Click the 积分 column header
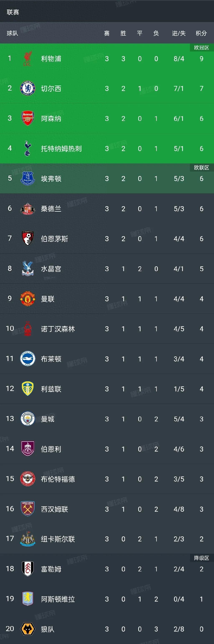This screenshot has height=644, width=214. click(201, 33)
